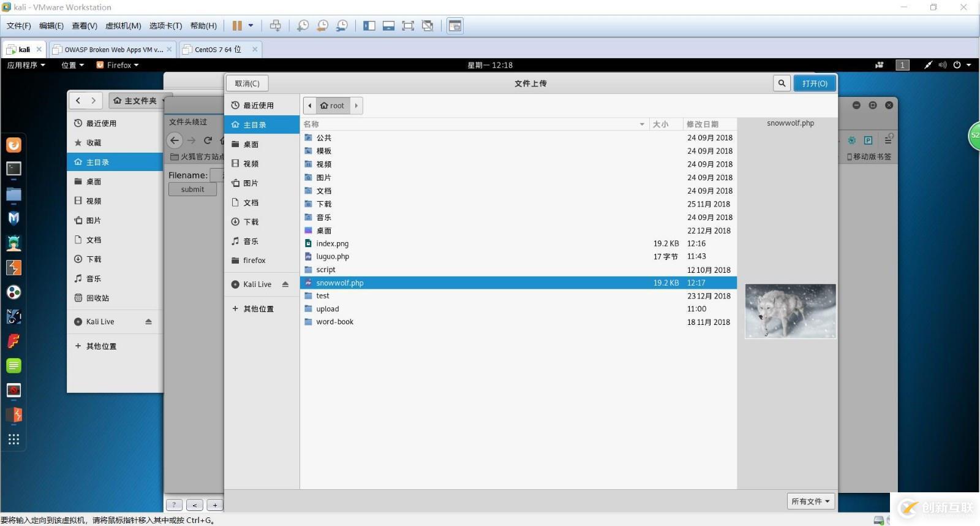The height and width of the screenshot is (526, 980).
Task: Click the Filename input field on the page
Action: [217, 175]
